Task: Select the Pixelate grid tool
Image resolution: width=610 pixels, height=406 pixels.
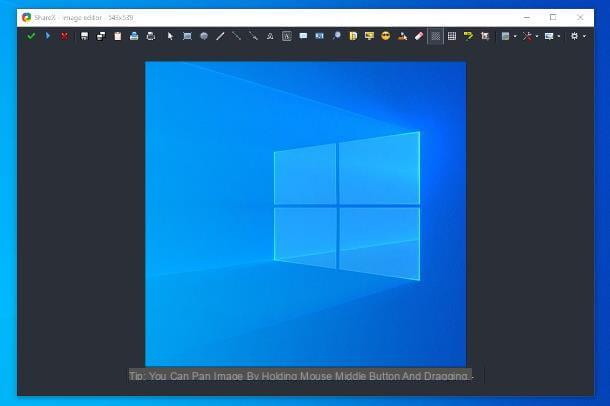Action: pos(452,36)
